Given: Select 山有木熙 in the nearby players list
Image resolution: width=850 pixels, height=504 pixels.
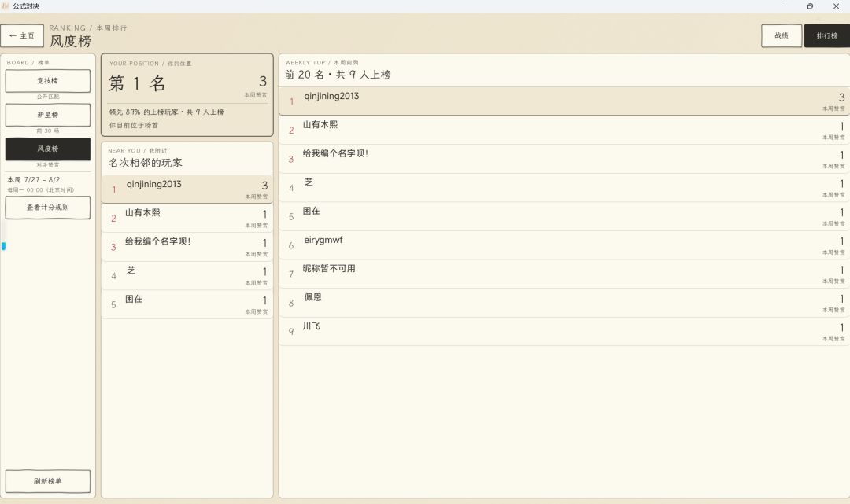Looking at the screenshot, I should 187,218.
